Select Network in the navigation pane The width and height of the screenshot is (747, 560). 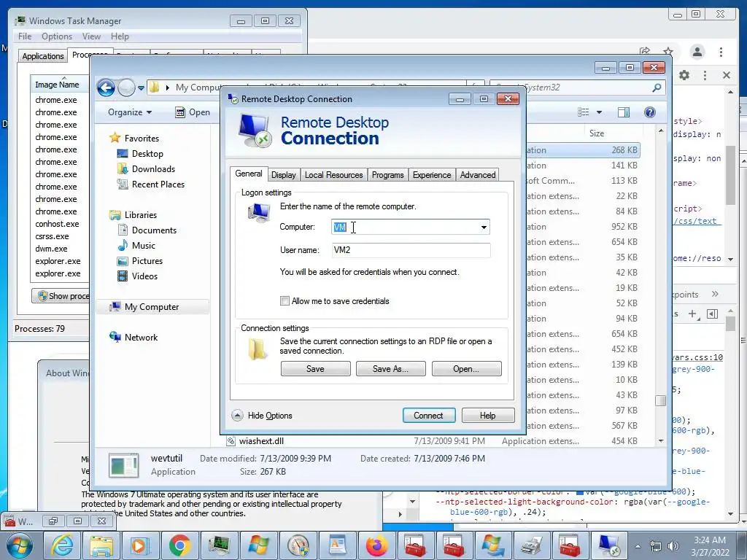141,337
